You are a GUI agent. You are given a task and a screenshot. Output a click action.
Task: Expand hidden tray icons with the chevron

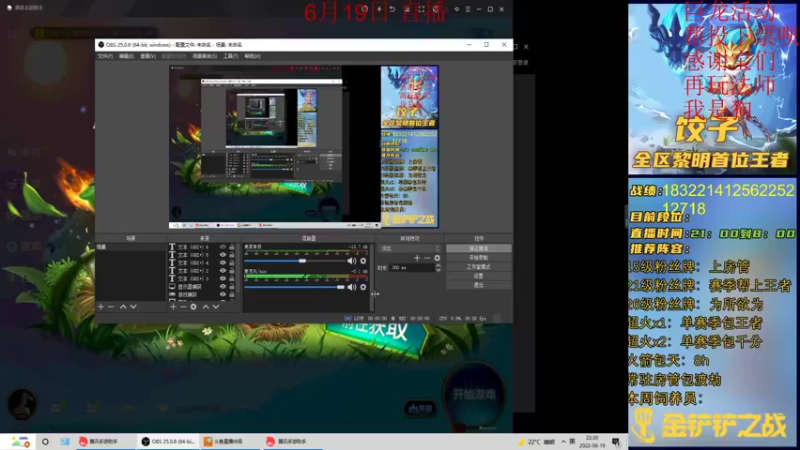(x=563, y=441)
